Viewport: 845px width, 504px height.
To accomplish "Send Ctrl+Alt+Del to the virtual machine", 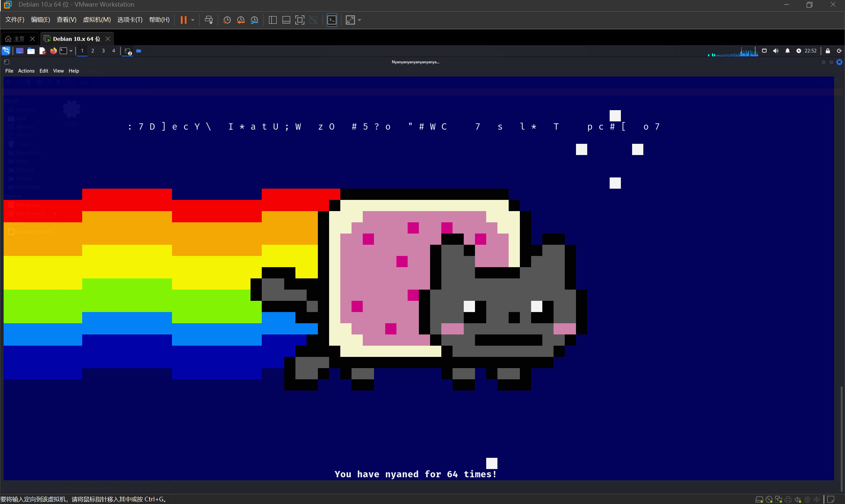I will (209, 20).
